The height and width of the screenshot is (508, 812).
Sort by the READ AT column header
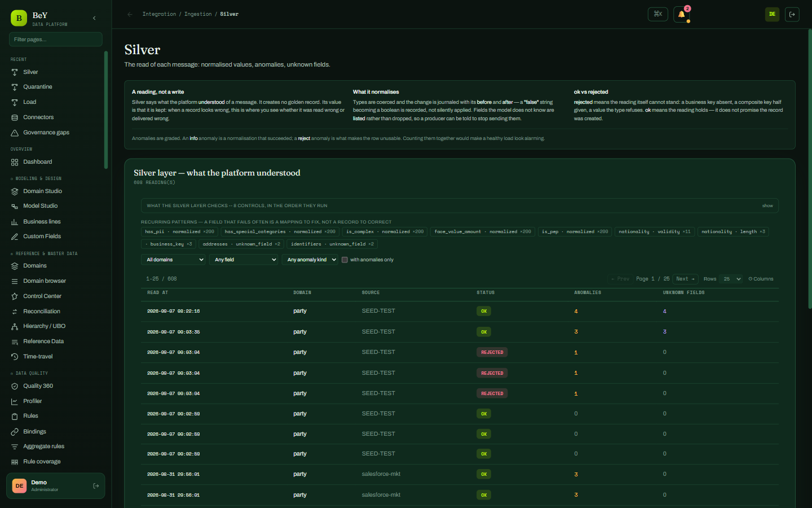point(157,292)
